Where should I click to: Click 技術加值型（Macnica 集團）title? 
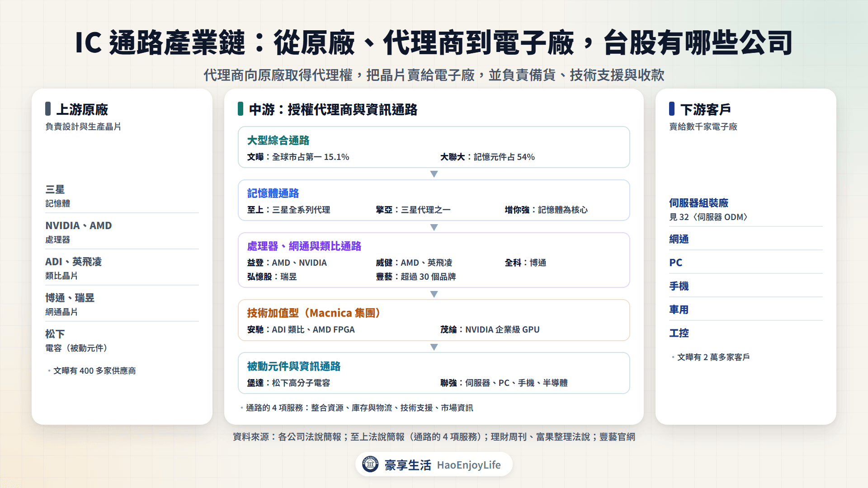click(315, 313)
